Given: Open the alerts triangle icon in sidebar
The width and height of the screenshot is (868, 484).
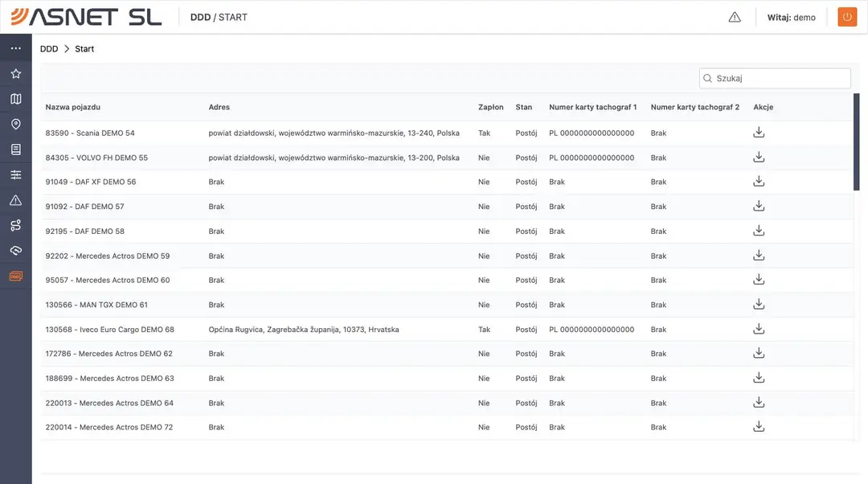Looking at the screenshot, I should pos(15,200).
